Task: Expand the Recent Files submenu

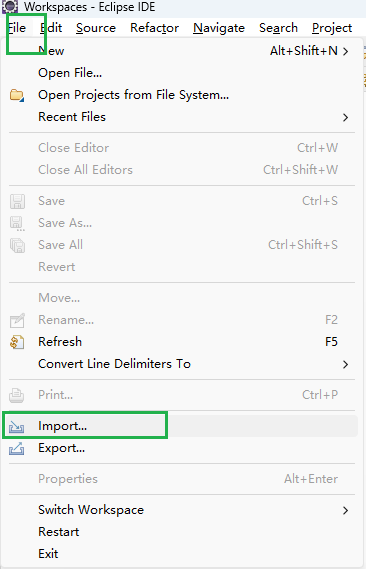Action: [182, 117]
